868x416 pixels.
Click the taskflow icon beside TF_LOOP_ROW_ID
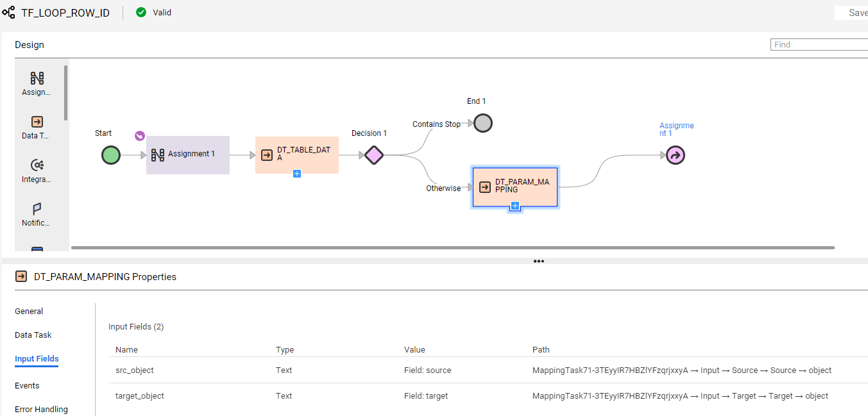[x=8, y=12]
